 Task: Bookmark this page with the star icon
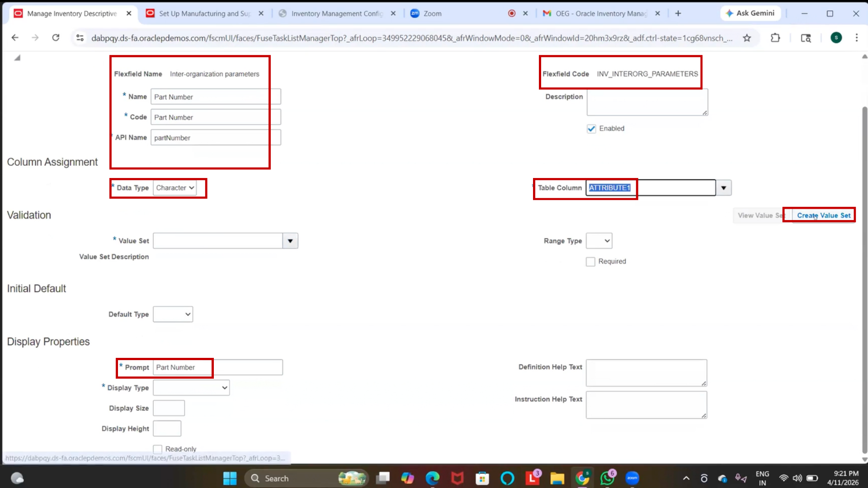[x=747, y=38]
